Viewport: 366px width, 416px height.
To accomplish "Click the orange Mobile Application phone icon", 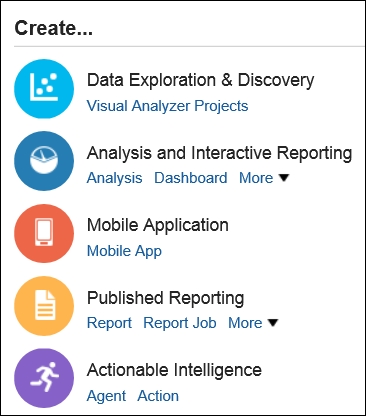I will [44, 233].
